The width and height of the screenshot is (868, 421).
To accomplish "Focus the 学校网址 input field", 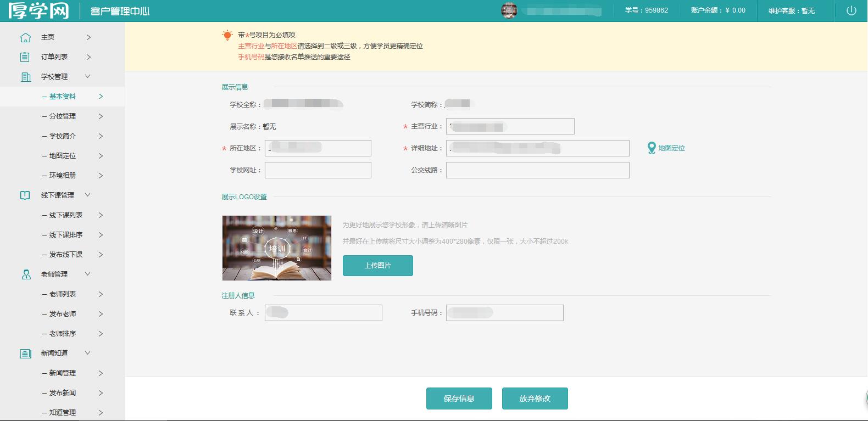I will 318,170.
